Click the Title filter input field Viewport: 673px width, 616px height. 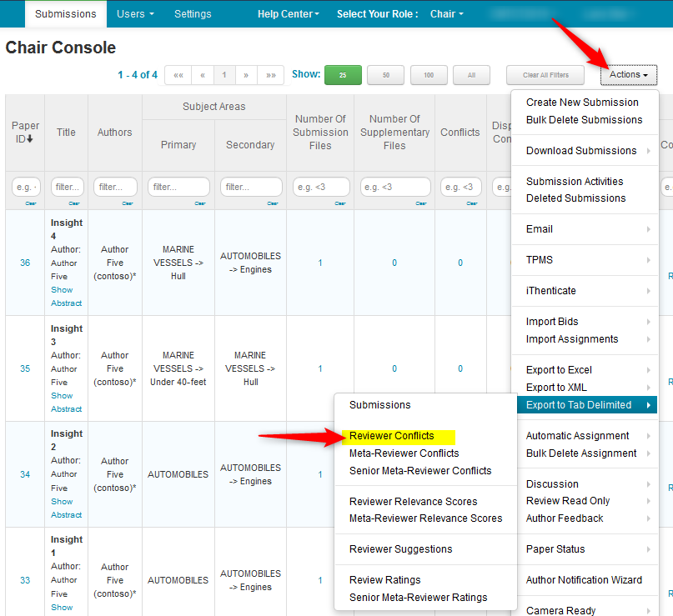point(67,187)
